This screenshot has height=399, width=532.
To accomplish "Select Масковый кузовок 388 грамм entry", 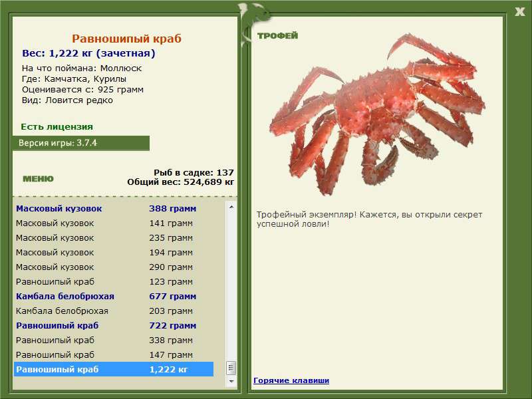I will coord(114,209).
